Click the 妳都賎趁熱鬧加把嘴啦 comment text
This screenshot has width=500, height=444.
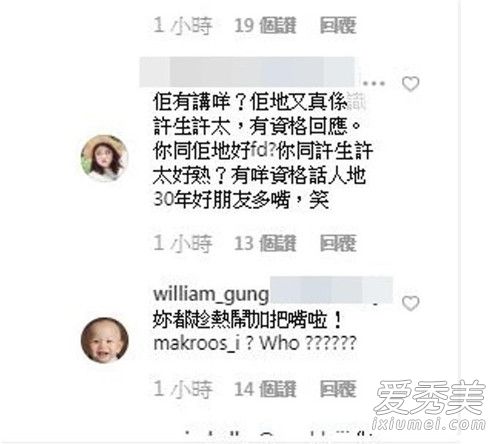point(247,320)
